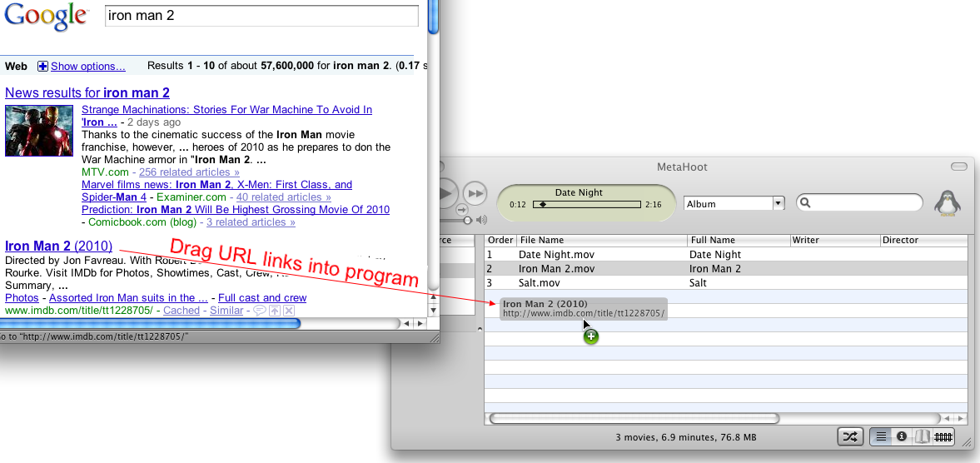980x463 pixels.
Task: Click the Google search box containing 'iron man 2'
Action: coord(262,16)
